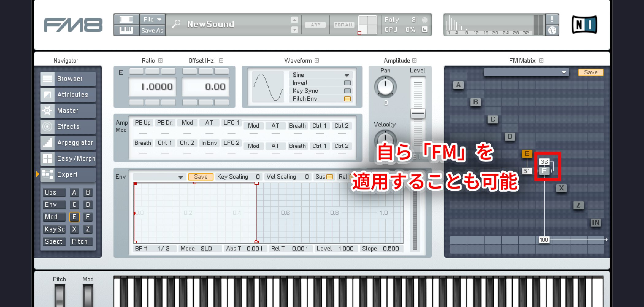Image resolution: width=644 pixels, height=307 pixels.
Task: Toggle the Invert waveform option
Action: pyautogui.click(x=347, y=83)
